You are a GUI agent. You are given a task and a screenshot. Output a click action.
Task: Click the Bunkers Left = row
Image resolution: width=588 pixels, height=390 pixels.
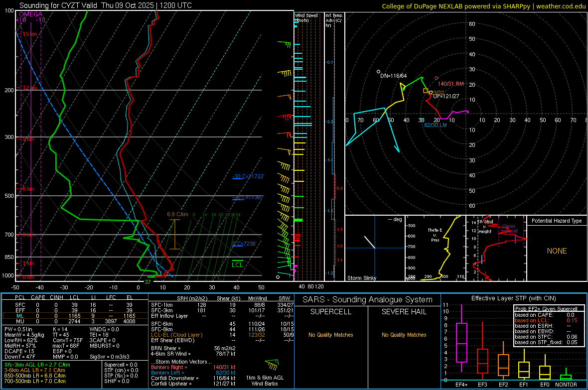tap(193, 373)
